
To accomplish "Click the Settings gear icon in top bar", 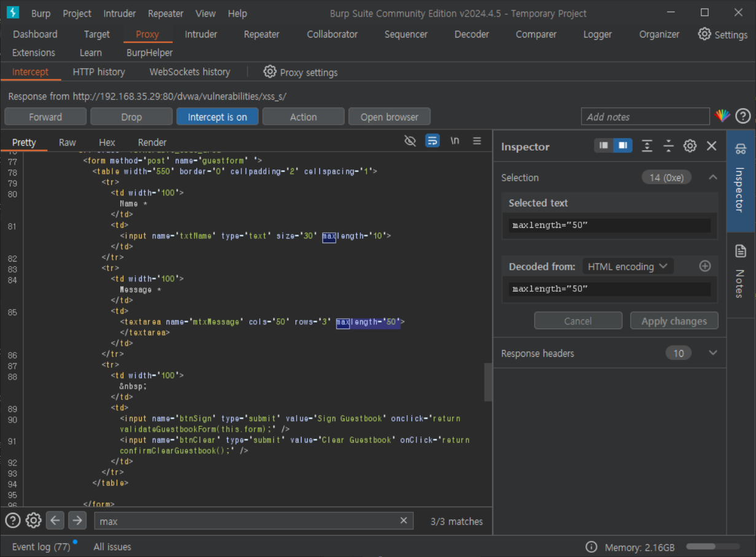I will tap(704, 34).
